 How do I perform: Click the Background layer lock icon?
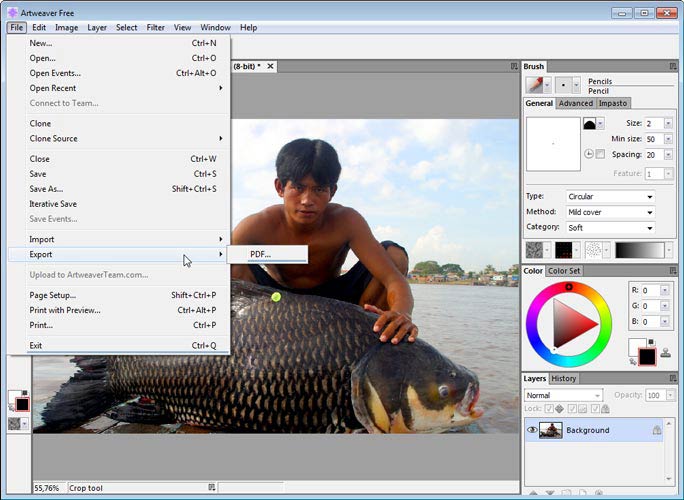click(x=656, y=430)
